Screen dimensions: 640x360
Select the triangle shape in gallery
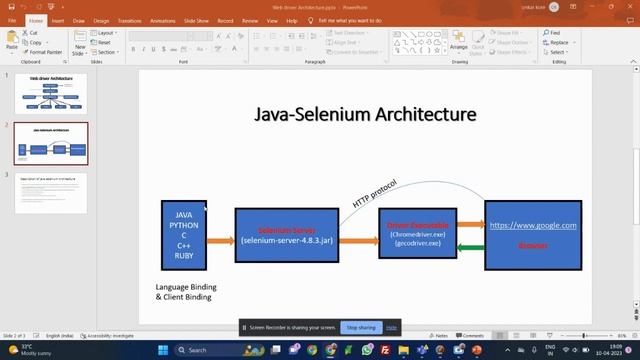397,42
